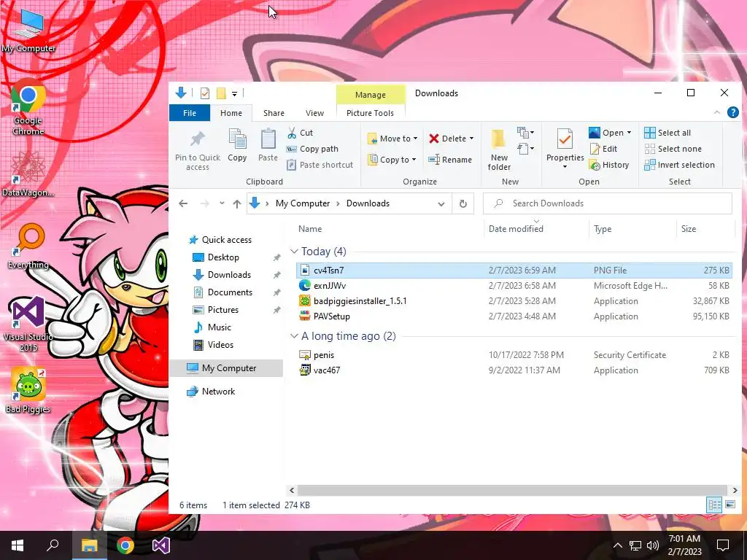Click the Copy icon in Clipboard group
This screenshot has height=560, width=747.
pyautogui.click(x=237, y=139)
